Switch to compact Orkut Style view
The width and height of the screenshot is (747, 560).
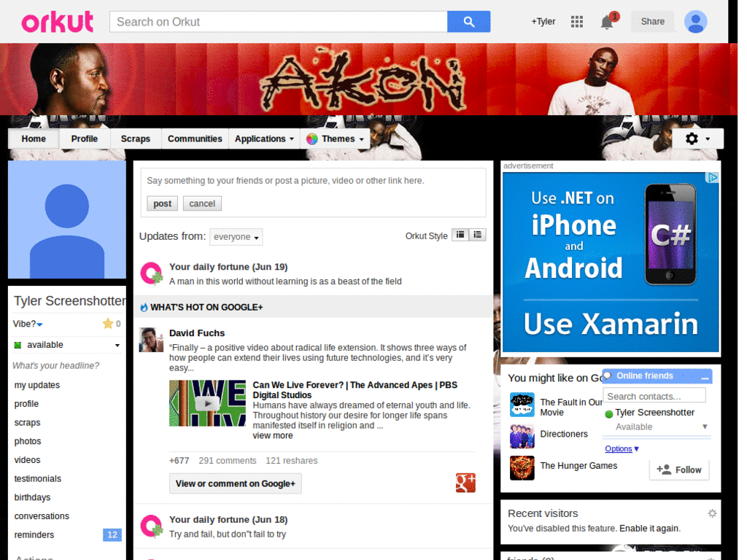460,235
